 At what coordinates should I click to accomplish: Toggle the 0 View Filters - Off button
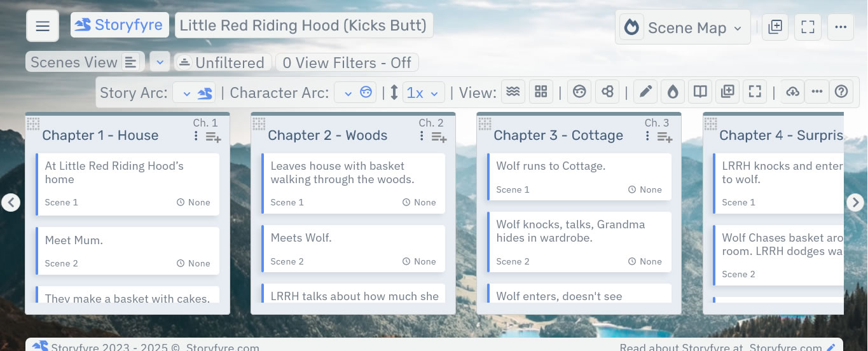[347, 63]
